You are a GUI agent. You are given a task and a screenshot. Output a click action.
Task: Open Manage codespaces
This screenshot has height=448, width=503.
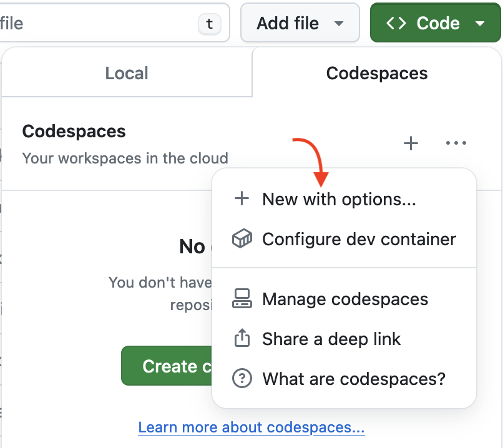(x=344, y=299)
